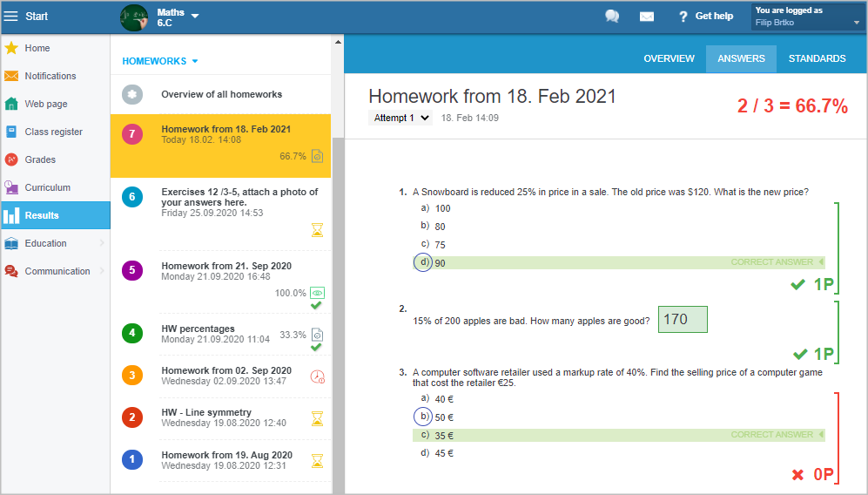
Task: Click the red overdue clock icon
Action: [317, 377]
